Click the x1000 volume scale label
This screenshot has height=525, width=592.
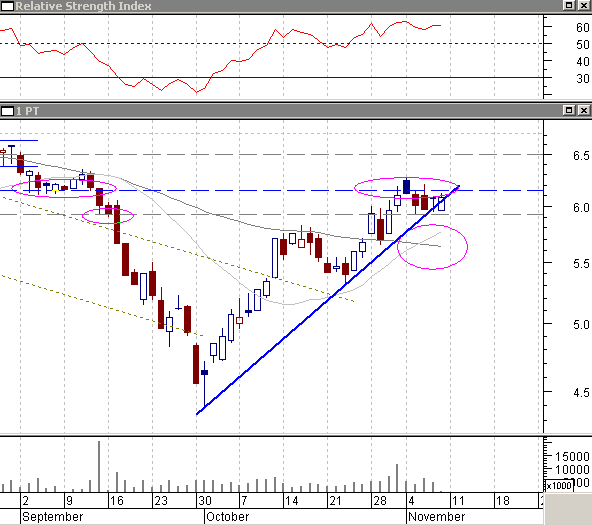(559, 485)
